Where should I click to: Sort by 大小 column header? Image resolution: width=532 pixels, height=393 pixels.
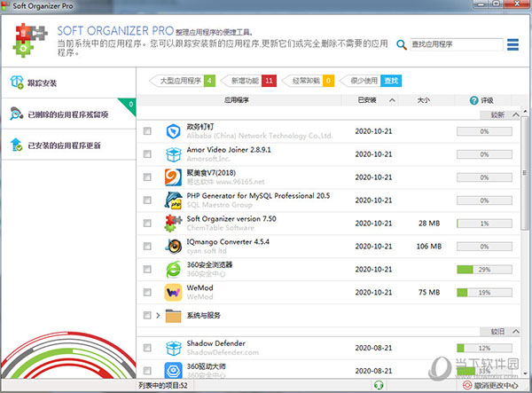424,100
